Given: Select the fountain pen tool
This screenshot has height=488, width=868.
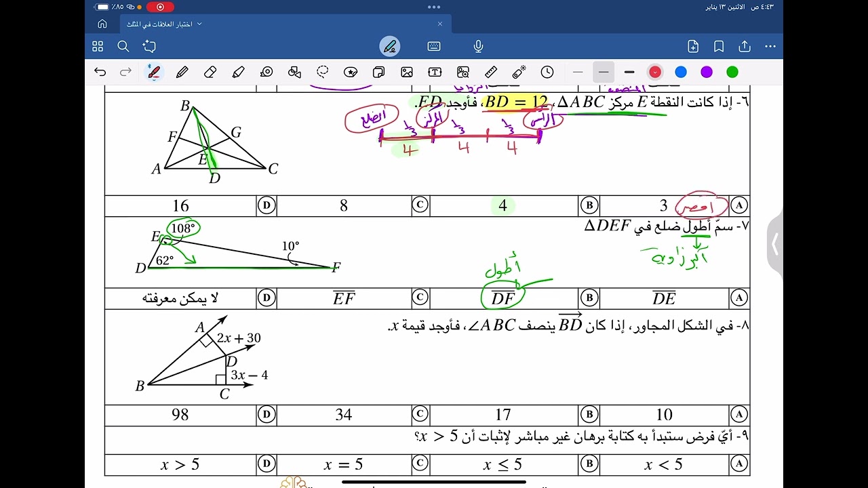Looking at the screenshot, I should pos(154,72).
